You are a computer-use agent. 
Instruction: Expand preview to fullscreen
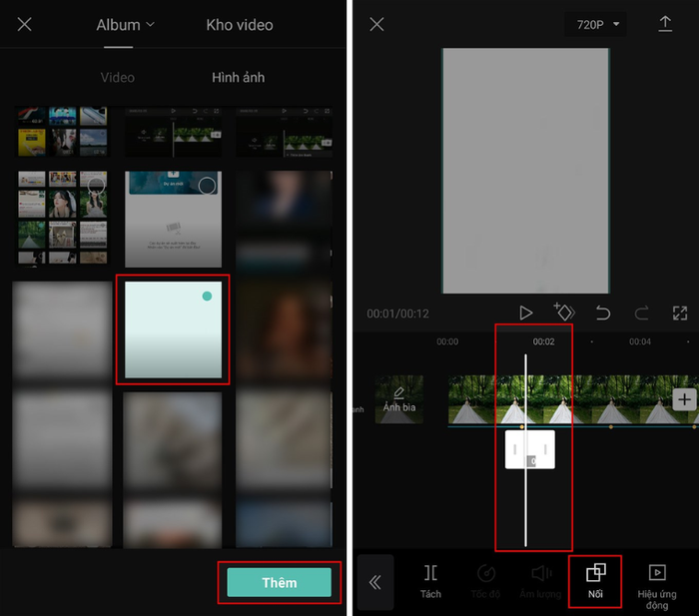[680, 312]
